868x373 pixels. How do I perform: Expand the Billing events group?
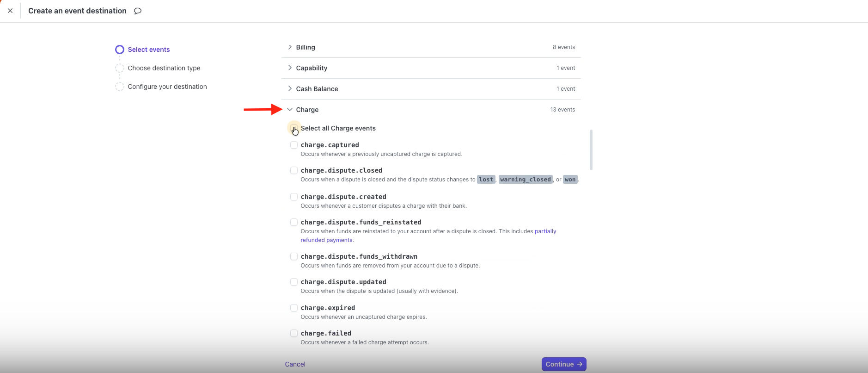click(x=290, y=47)
